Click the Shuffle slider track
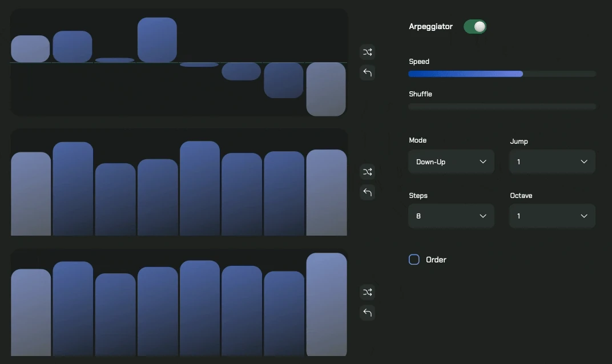612x364 pixels. coord(502,106)
